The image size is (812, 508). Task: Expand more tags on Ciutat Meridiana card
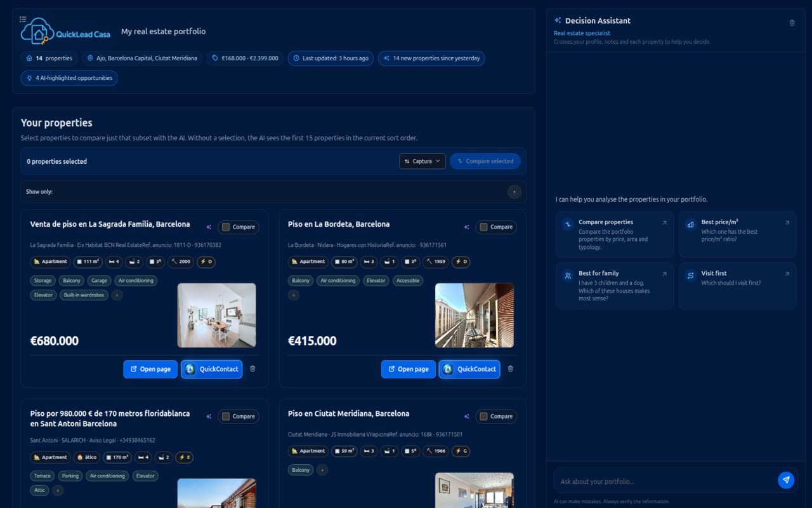coord(322,470)
